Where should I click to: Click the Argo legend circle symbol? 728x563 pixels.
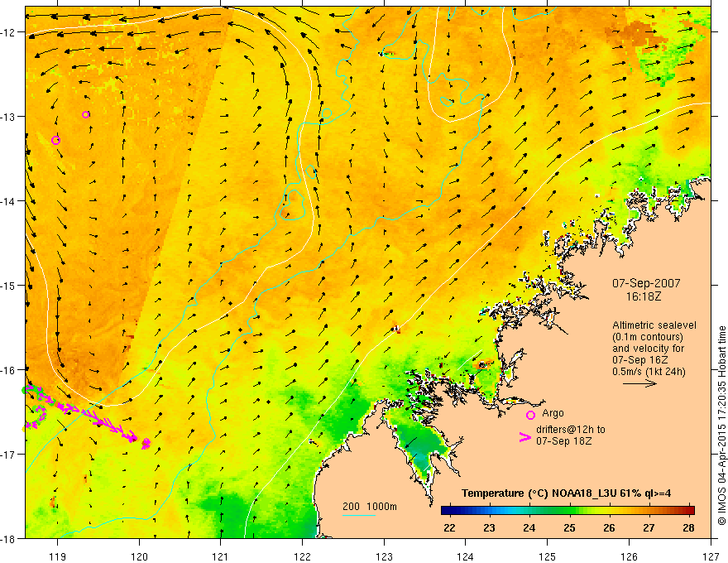pos(530,415)
